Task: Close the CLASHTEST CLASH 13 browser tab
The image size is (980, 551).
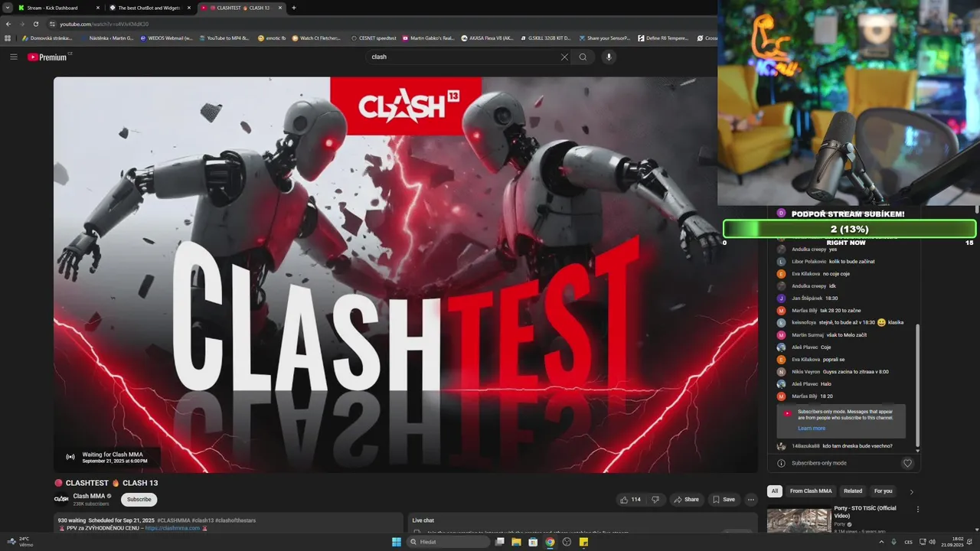Action: (x=280, y=8)
